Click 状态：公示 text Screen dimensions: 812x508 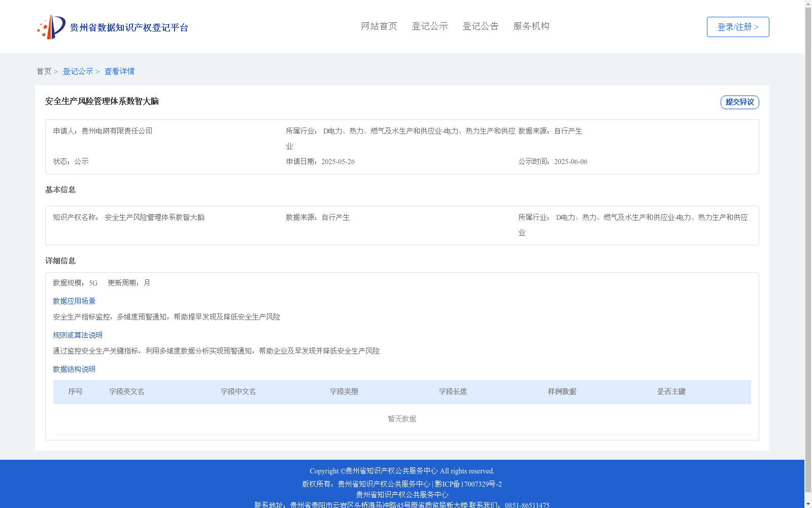pos(71,162)
